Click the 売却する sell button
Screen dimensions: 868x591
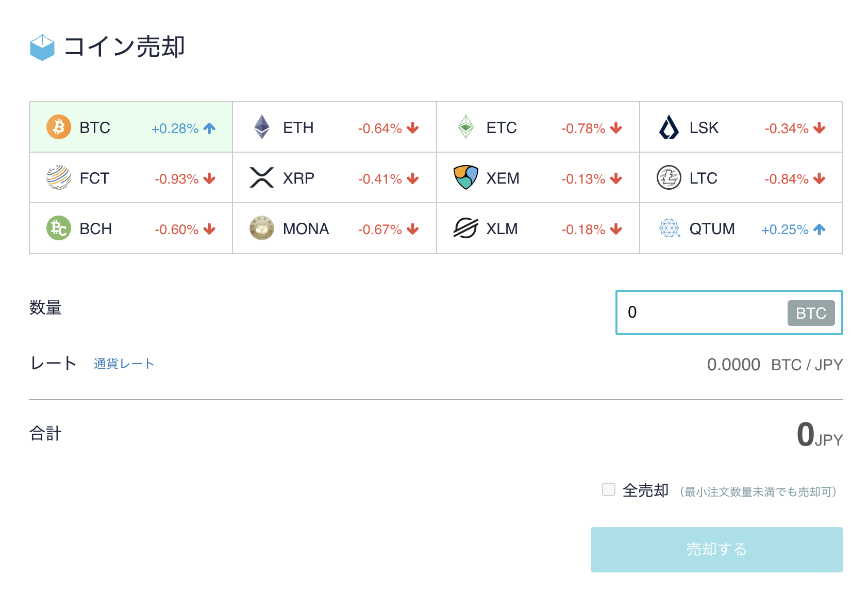716,549
